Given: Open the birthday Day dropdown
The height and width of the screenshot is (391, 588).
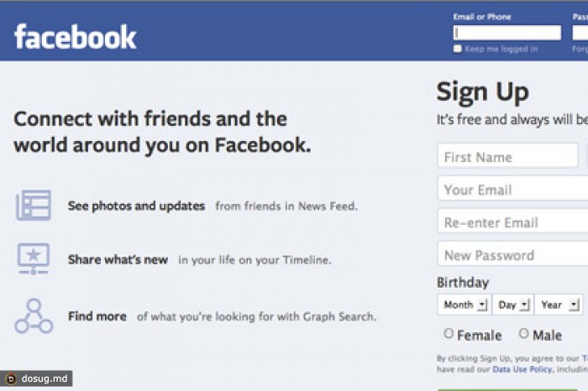Looking at the screenshot, I should (x=512, y=305).
